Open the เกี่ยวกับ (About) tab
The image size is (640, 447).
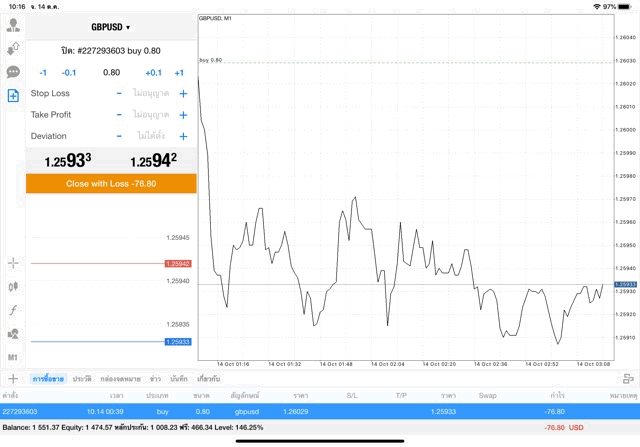[209, 379]
